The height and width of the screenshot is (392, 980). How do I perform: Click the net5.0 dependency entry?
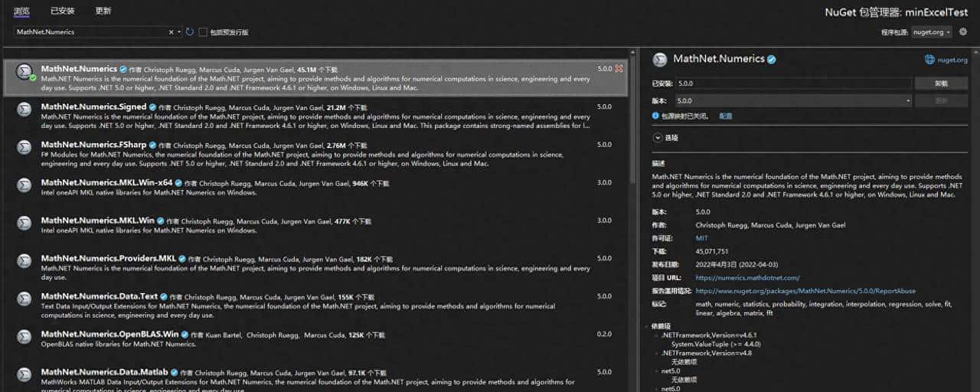[671, 371]
